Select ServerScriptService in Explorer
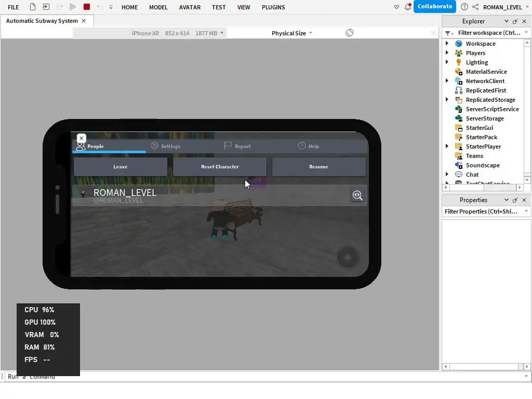 tap(492, 109)
